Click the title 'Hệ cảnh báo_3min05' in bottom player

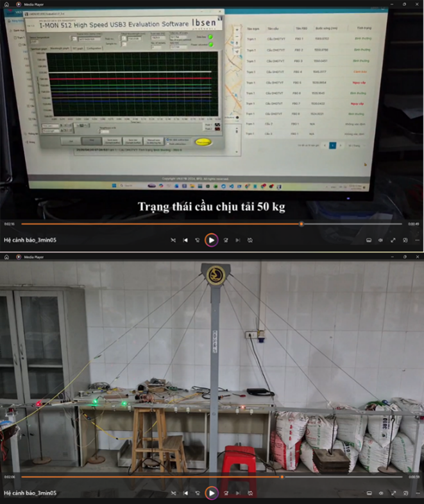click(30, 492)
